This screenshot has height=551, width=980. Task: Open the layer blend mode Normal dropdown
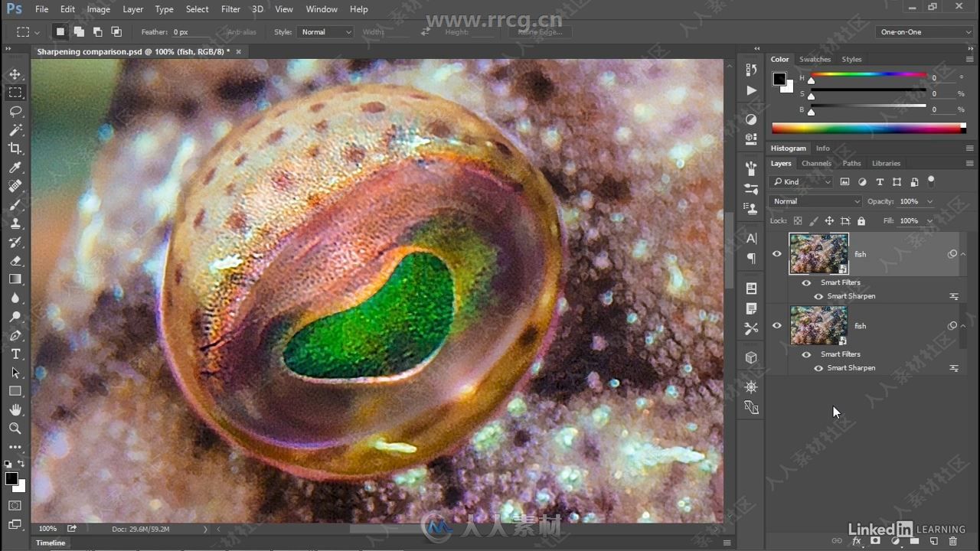[x=815, y=201]
